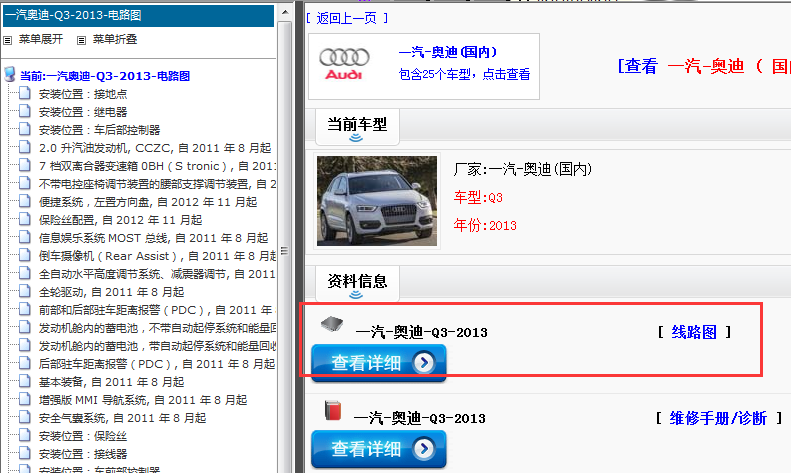Viewport: 791px width, 473px height.
Task: Click 一汽-奥迪-Q3-2013 title of 线路图 entry
Action: 422,332
